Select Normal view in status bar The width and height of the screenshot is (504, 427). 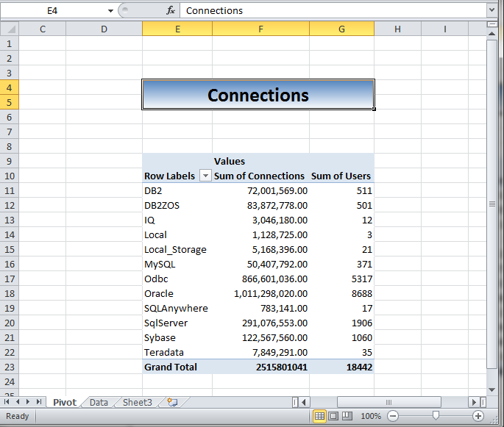click(319, 416)
